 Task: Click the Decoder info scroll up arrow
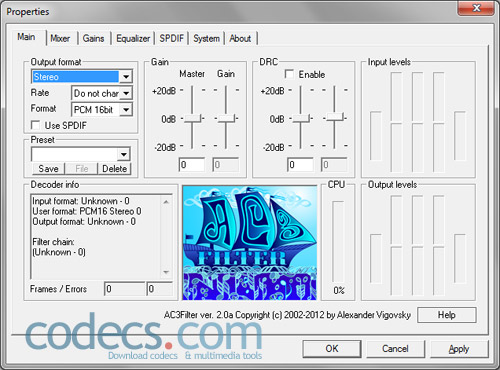166,202
